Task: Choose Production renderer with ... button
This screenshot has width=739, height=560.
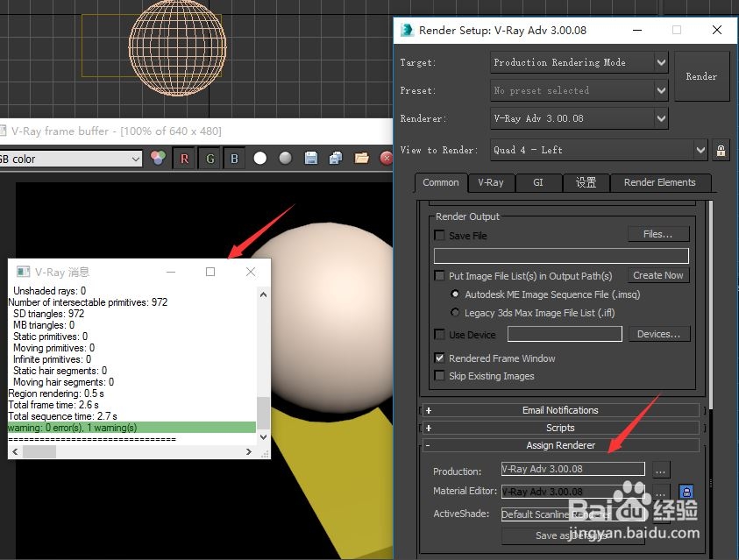Action: tap(661, 471)
